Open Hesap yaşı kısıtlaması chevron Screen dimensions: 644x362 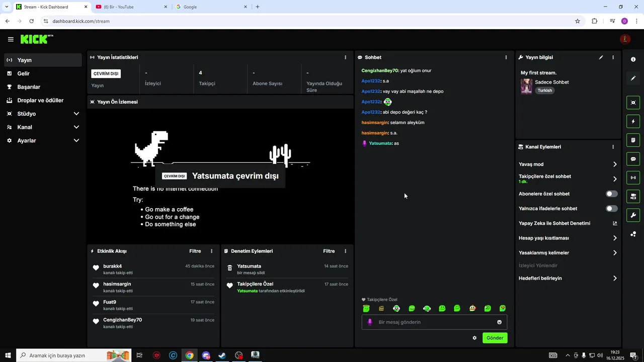(615, 238)
